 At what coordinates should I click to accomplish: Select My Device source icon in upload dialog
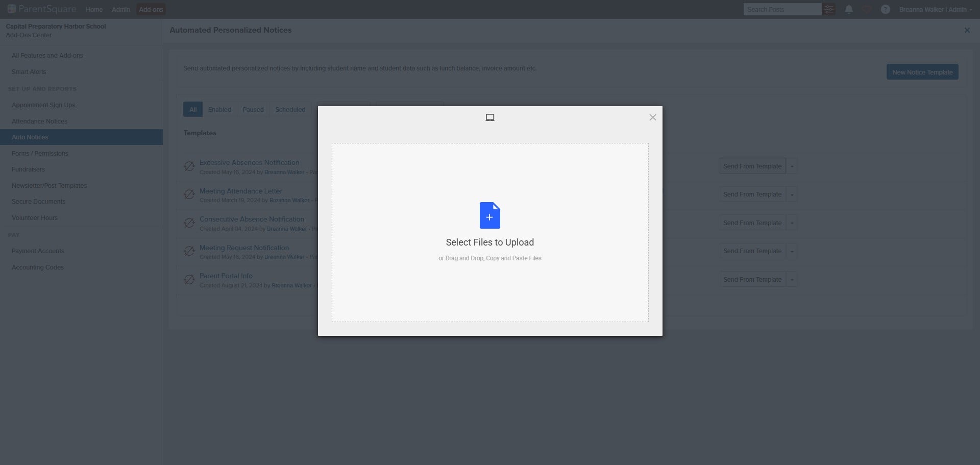(x=490, y=117)
